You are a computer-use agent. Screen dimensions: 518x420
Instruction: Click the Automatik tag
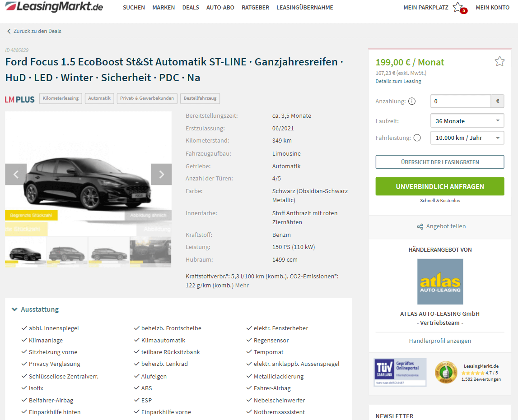[x=99, y=98]
